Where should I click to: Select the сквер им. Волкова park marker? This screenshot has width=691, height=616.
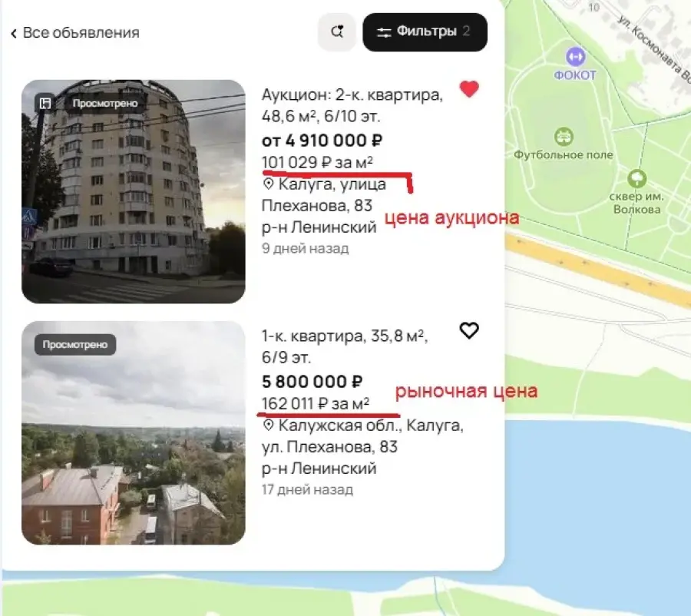[636, 179]
